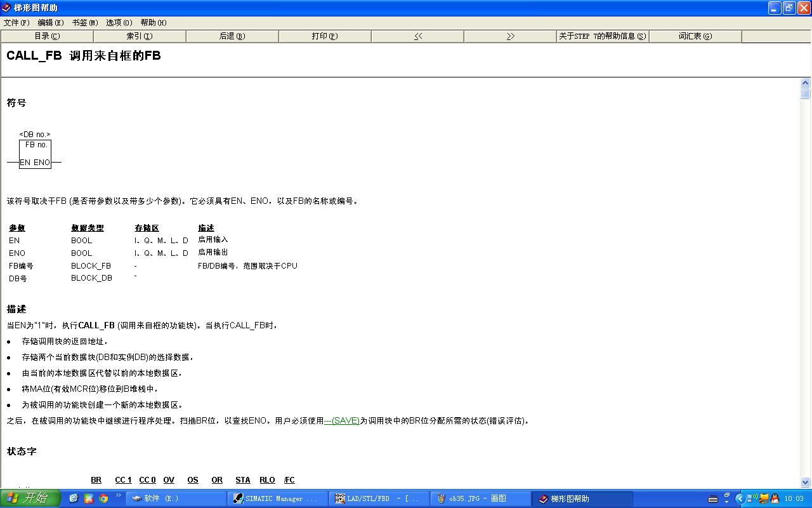Open the 文件(F) menu

click(x=16, y=22)
